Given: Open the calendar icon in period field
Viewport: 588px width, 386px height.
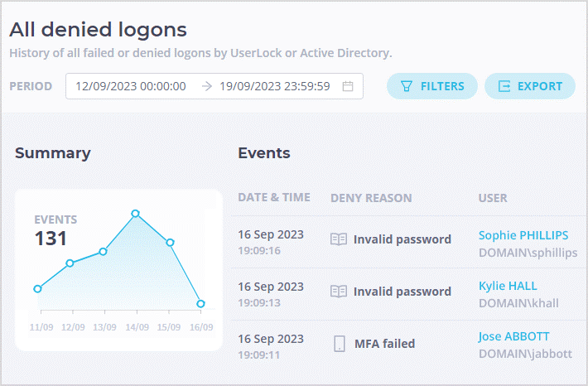Looking at the screenshot, I should (348, 86).
